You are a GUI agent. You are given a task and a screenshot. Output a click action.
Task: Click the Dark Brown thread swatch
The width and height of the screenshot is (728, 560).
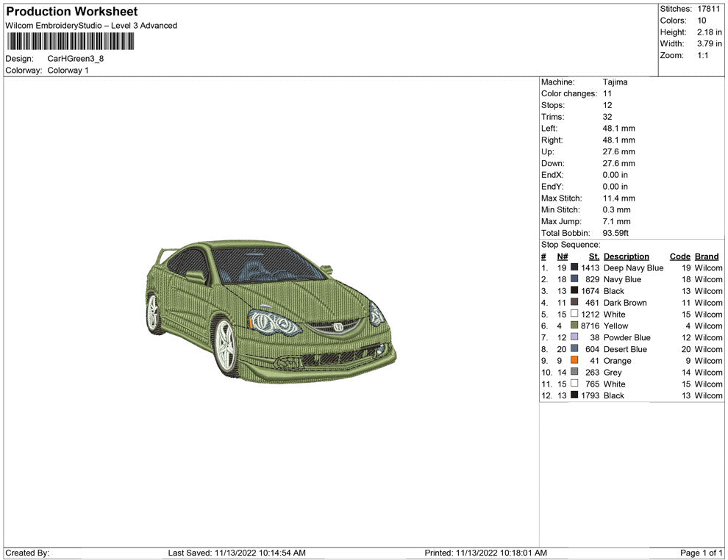pyautogui.click(x=574, y=303)
